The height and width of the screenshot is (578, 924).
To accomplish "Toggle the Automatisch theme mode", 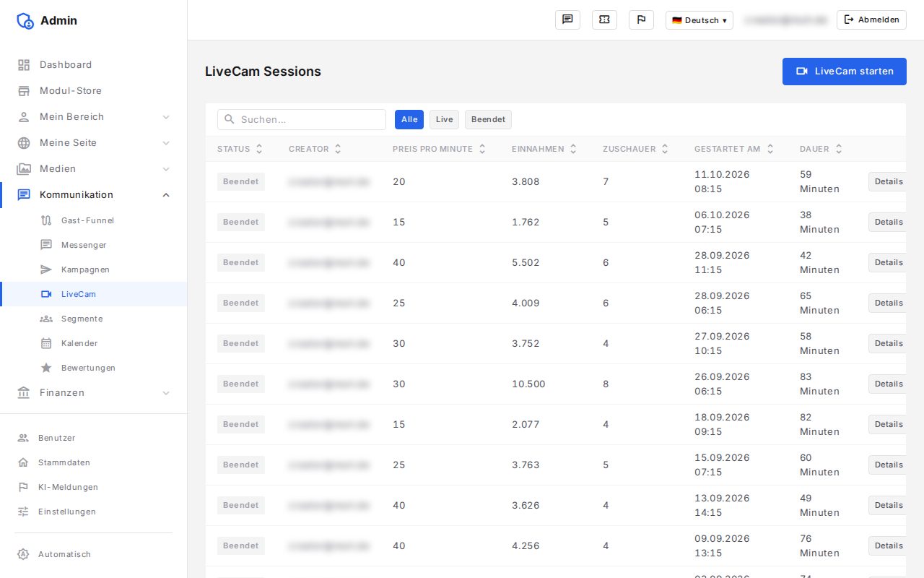I will point(93,554).
